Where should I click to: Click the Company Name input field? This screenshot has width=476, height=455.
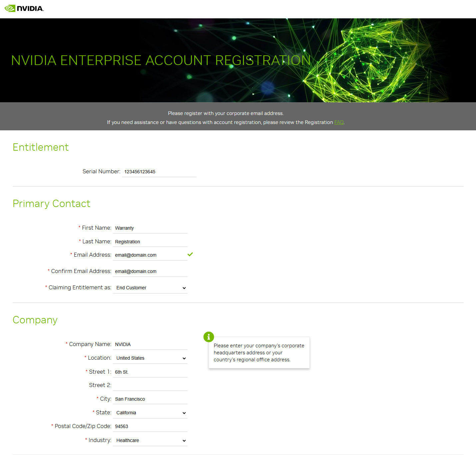[150, 344]
